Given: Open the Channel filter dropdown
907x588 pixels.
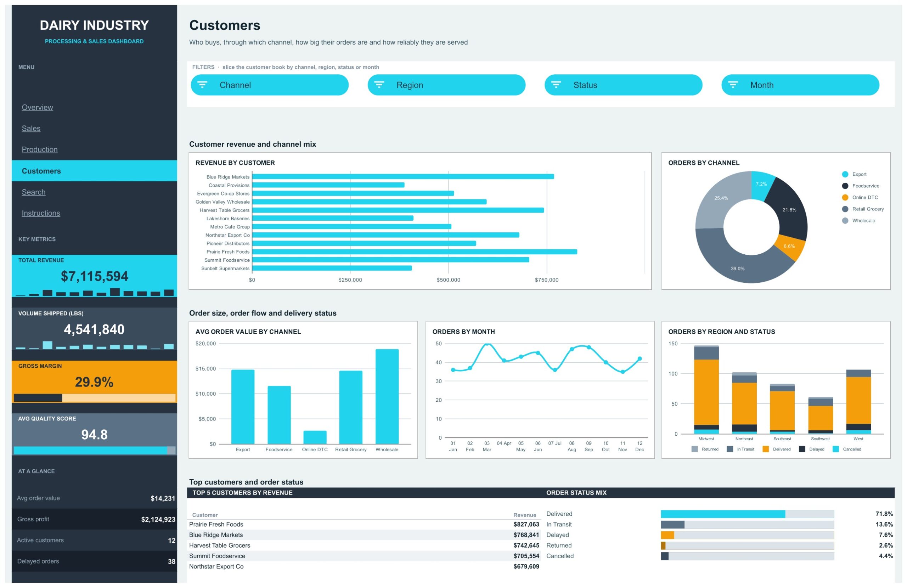Looking at the screenshot, I should tap(269, 85).
